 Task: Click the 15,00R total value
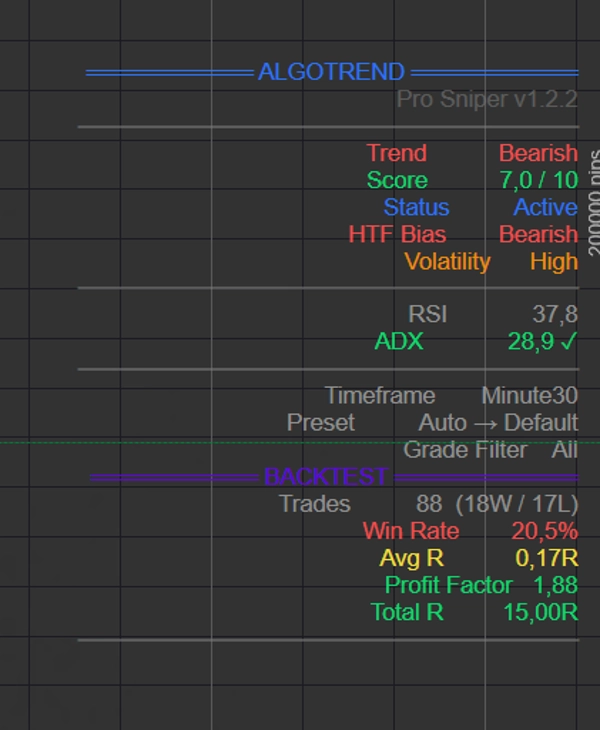[x=541, y=612]
